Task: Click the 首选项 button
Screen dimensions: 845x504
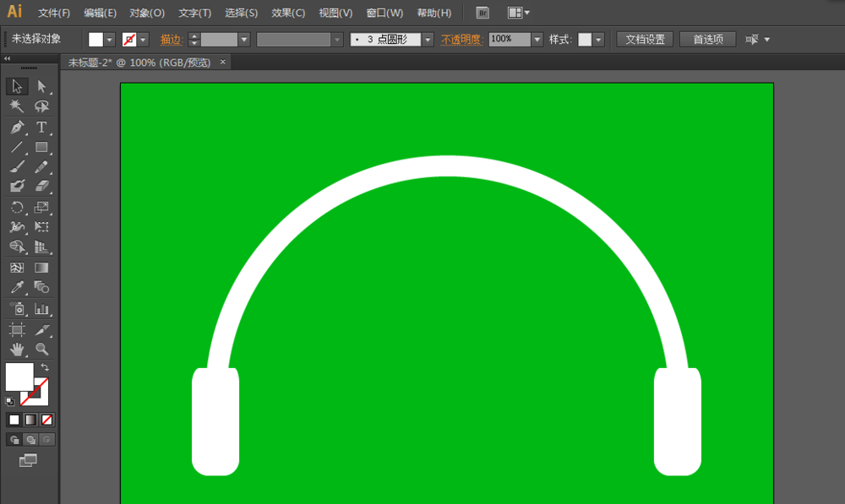Action: point(707,40)
